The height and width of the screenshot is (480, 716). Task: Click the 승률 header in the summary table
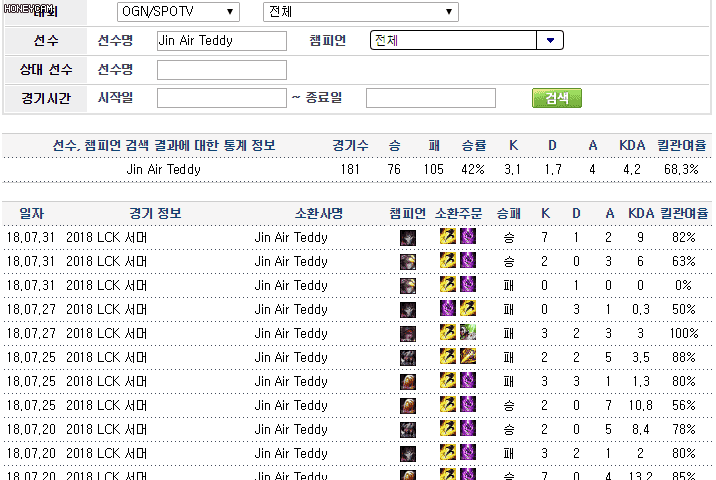tap(474, 146)
